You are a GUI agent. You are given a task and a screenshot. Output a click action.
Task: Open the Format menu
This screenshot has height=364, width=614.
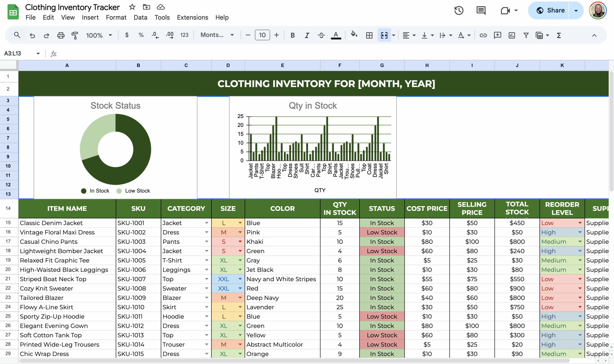pos(116,17)
